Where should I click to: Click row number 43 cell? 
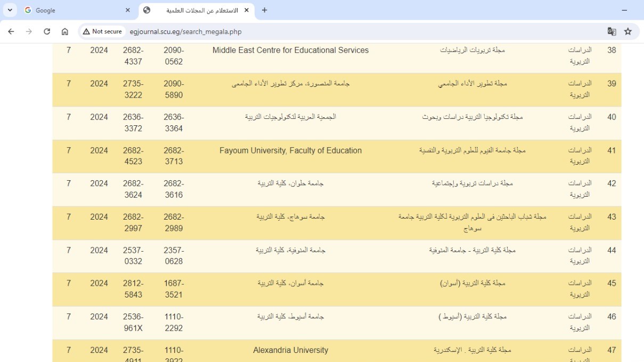click(x=612, y=217)
